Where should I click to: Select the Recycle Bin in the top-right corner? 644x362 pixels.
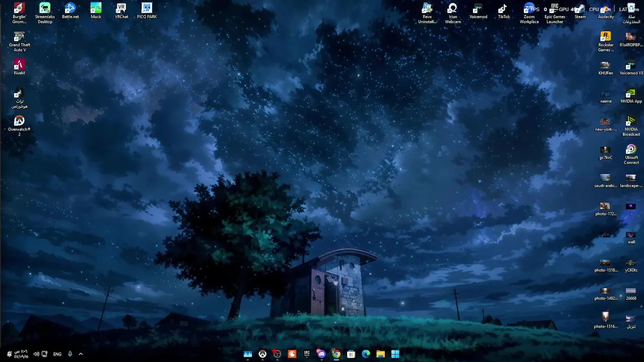(631, 13)
